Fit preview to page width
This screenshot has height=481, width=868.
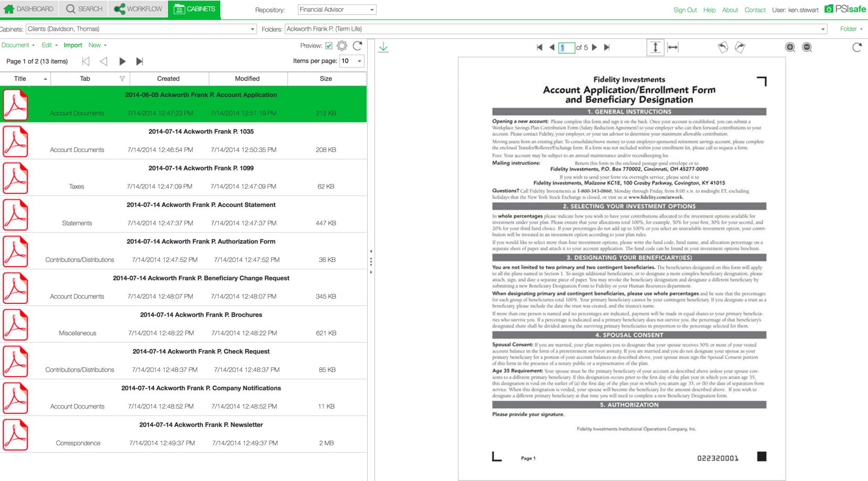(x=673, y=47)
